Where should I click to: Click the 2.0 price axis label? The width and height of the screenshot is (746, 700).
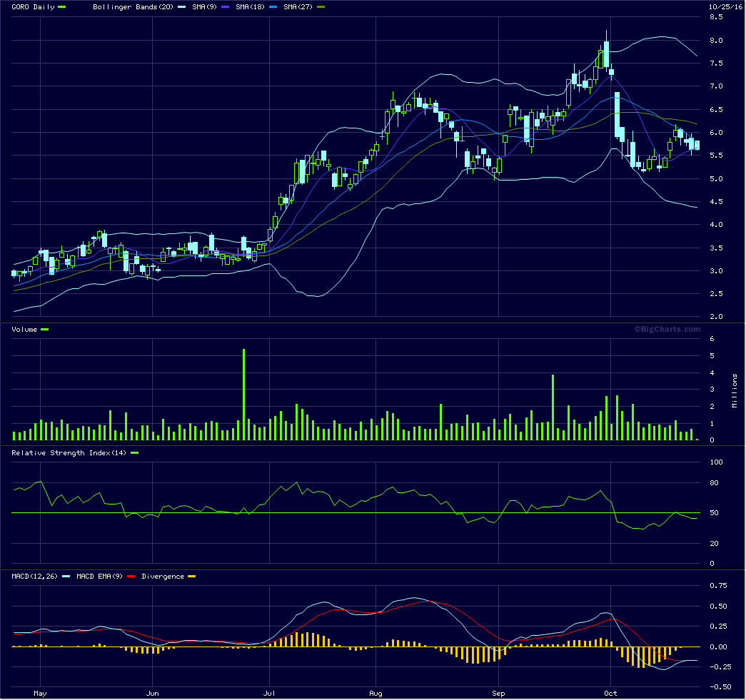716,317
